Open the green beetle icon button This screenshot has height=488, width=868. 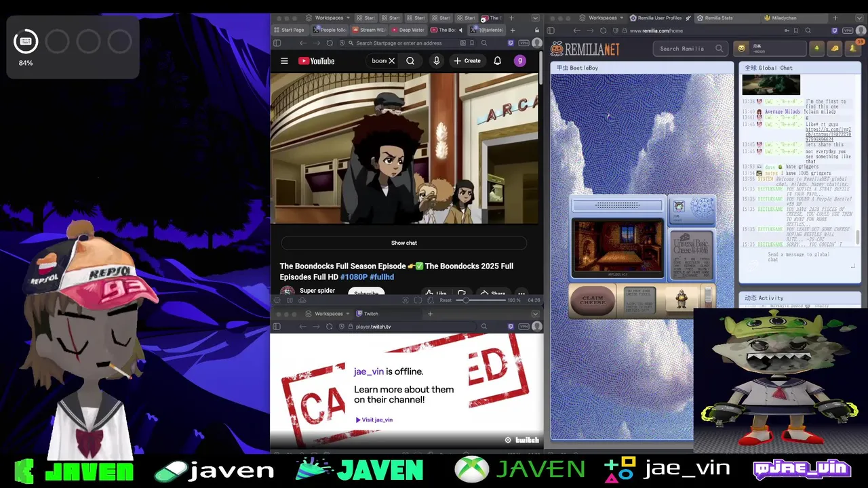click(817, 48)
